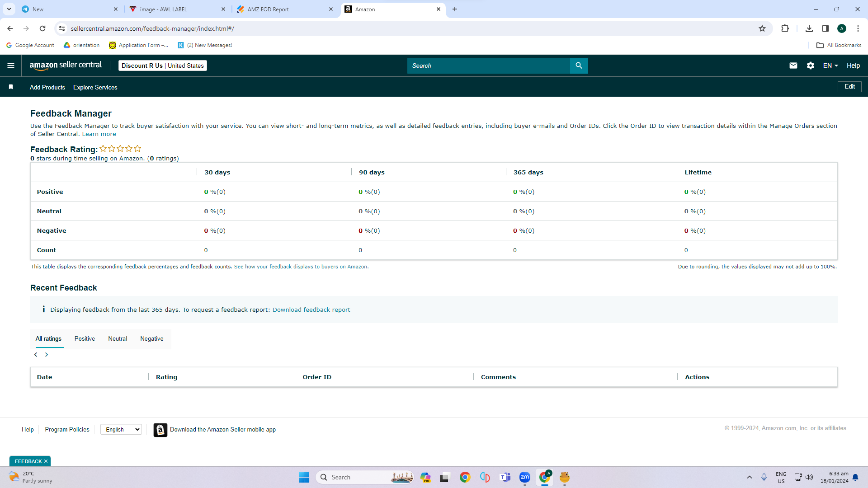Click the Amazon Seller Central logo
Image resolution: width=868 pixels, height=488 pixels.
click(x=66, y=66)
